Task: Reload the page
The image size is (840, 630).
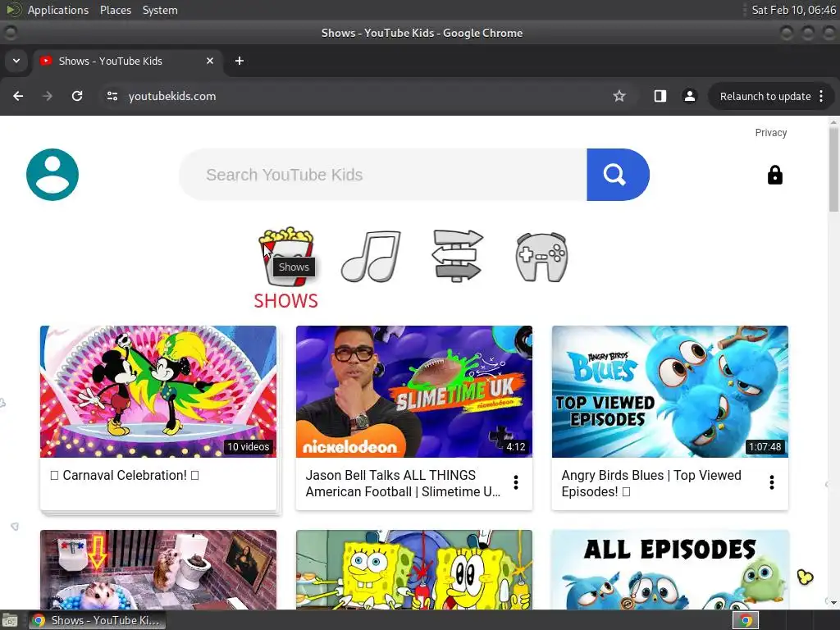Action: click(x=77, y=96)
